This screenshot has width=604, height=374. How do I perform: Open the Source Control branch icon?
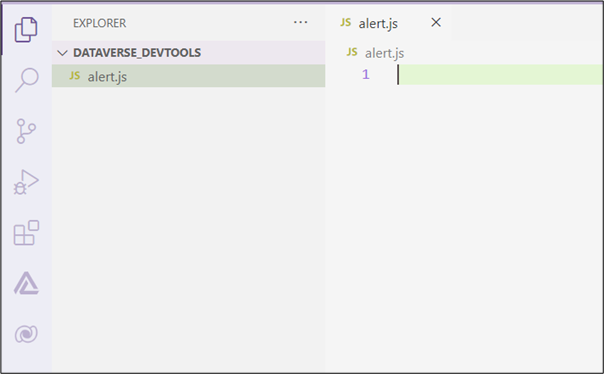coord(26,131)
